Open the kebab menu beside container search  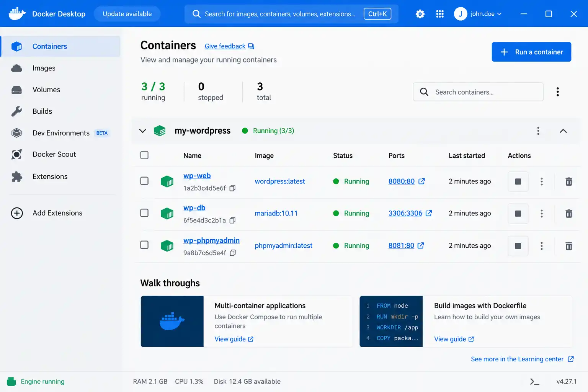558,92
